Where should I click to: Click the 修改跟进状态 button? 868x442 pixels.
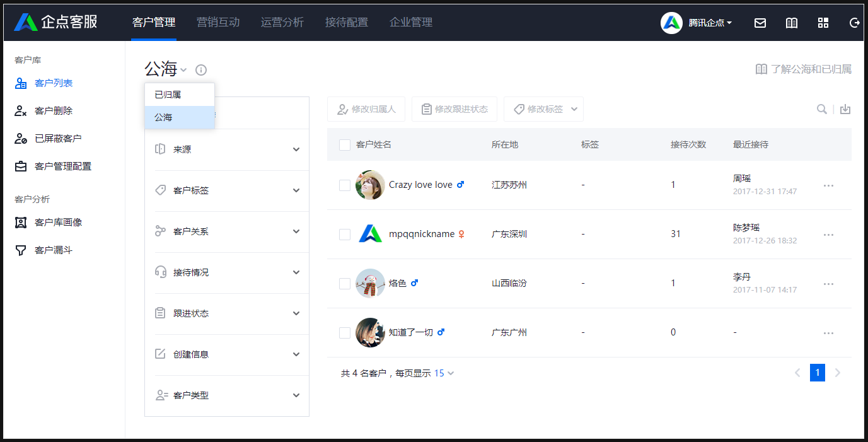pyautogui.click(x=454, y=109)
